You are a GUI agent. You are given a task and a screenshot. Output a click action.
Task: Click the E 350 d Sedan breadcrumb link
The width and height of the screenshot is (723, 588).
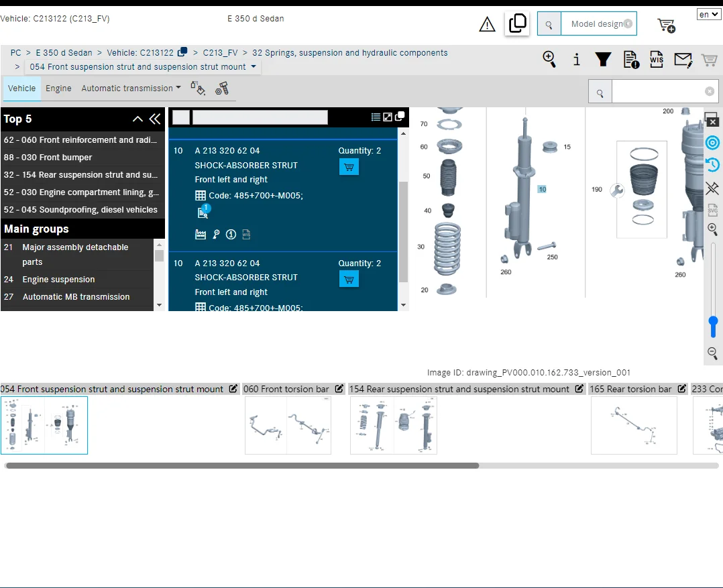point(64,52)
